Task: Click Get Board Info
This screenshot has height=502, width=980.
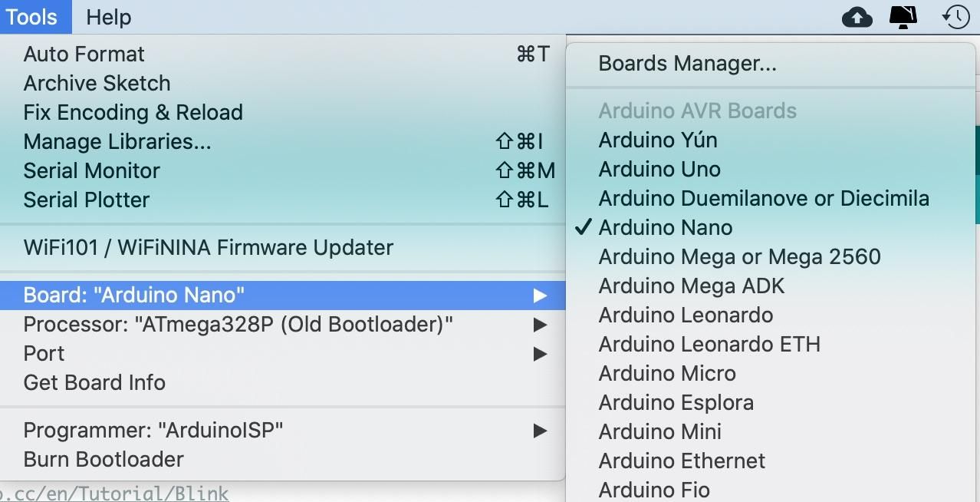Action: coord(94,383)
